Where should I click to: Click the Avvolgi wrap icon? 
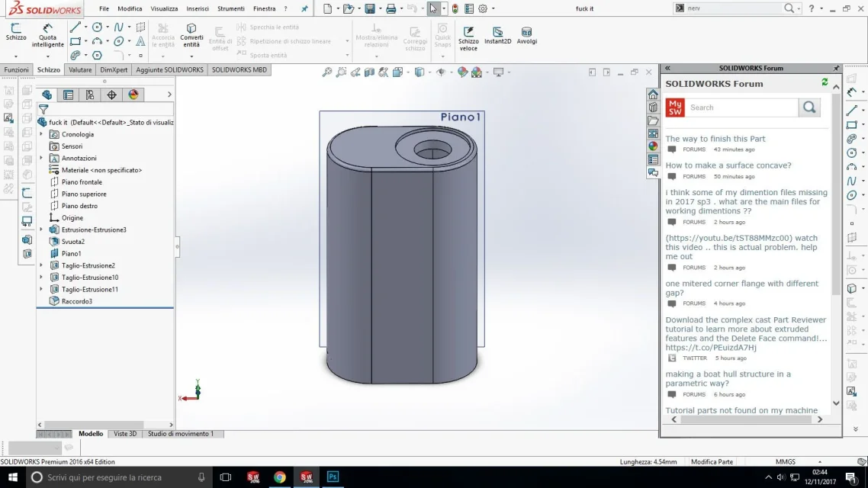[x=526, y=35]
